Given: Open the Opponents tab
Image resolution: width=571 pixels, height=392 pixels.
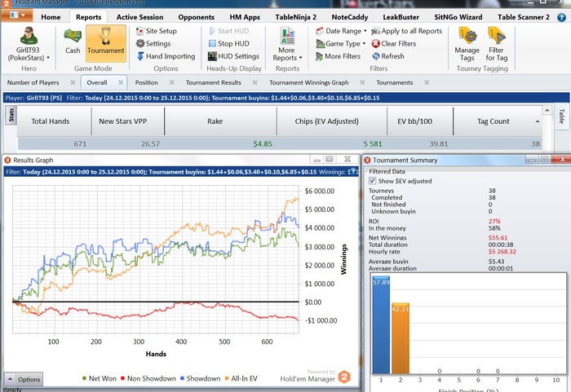Looking at the screenshot, I should (x=197, y=17).
